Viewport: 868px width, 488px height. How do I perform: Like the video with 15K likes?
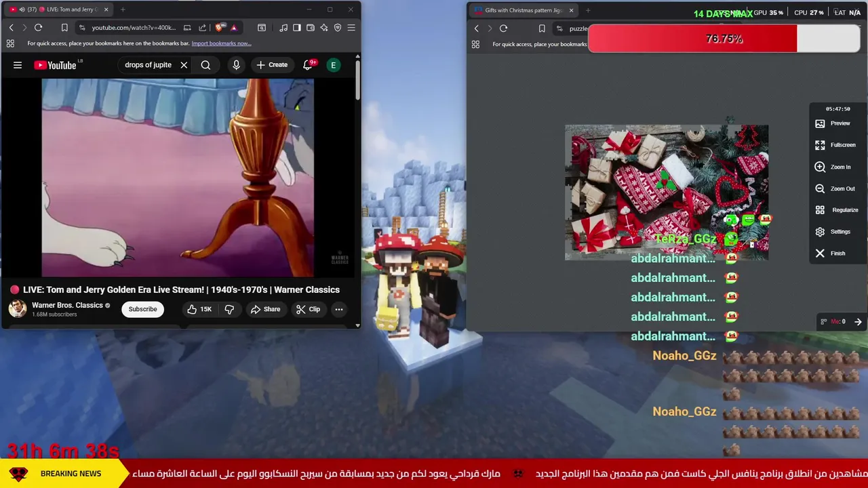point(199,309)
